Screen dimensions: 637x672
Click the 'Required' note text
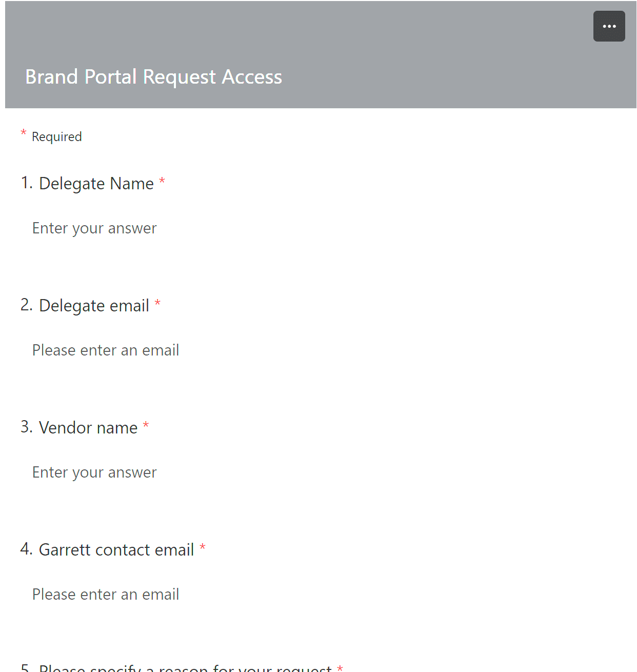[56, 137]
